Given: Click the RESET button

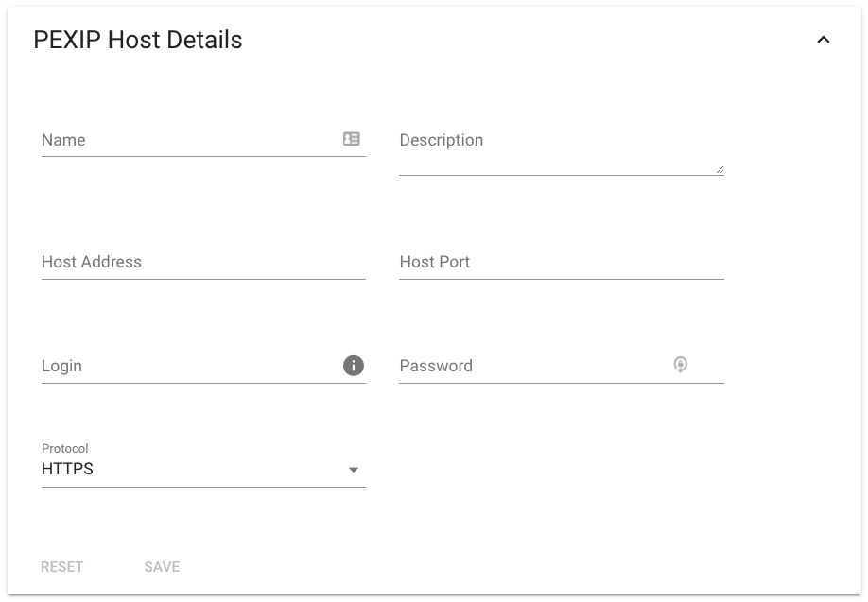Looking at the screenshot, I should pyautogui.click(x=62, y=567).
